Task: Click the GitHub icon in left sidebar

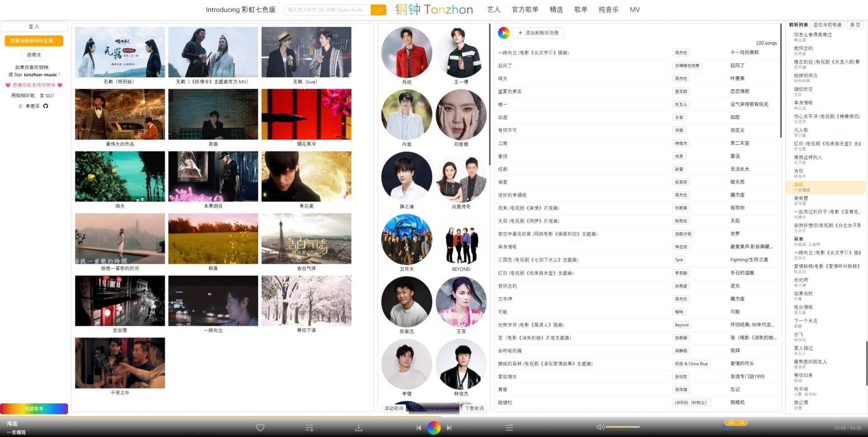Action: click(45, 106)
